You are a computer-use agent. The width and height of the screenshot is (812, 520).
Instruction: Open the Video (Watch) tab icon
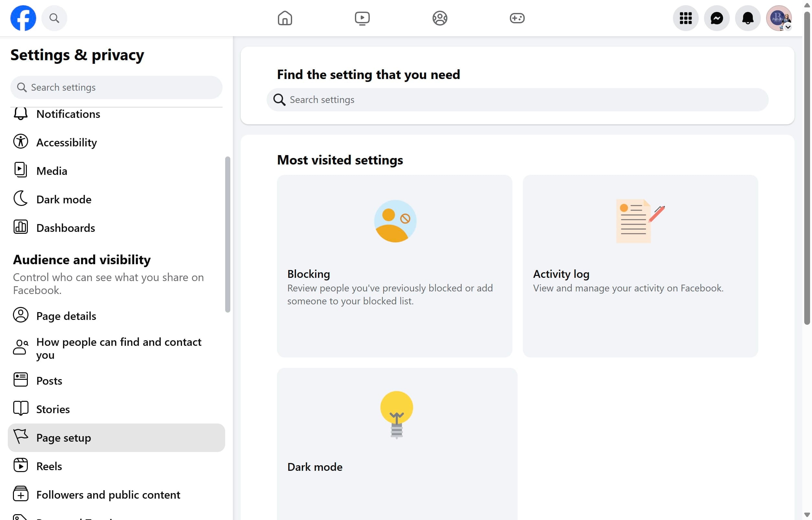pyautogui.click(x=362, y=18)
